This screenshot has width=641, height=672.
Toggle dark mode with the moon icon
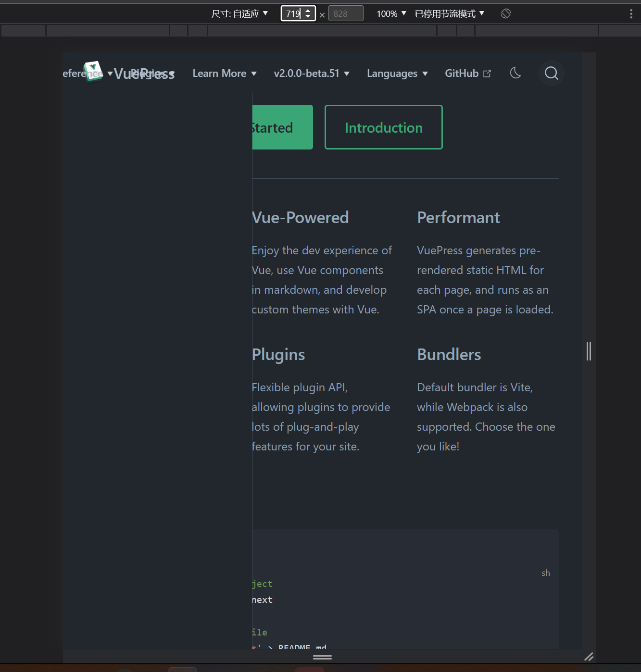click(515, 73)
